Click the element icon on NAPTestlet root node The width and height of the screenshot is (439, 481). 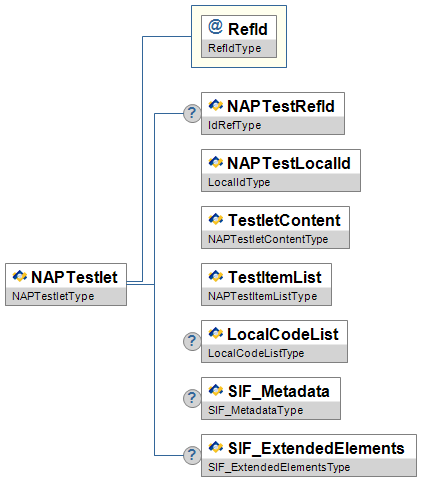coord(20,276)
